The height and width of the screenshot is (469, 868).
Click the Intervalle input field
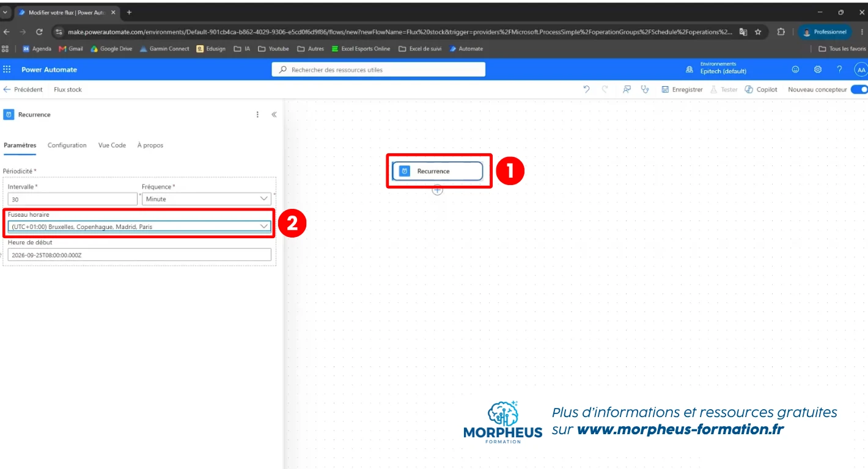point(73,199)
